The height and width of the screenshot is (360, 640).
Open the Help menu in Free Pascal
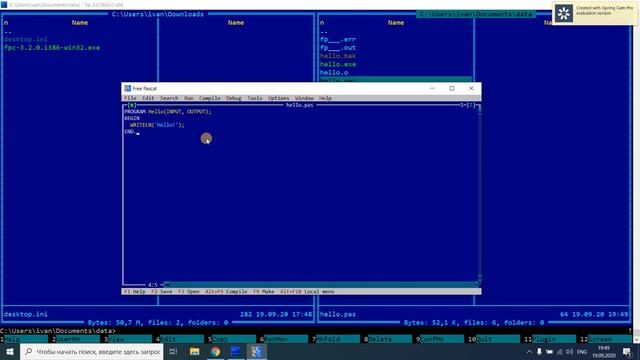(x=325, y=98)
